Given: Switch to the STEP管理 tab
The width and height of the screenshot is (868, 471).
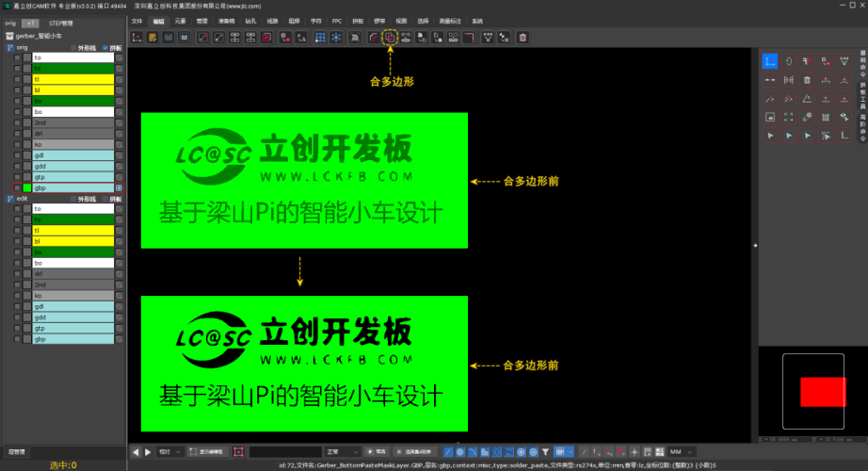Looking at the screenshot, I should click(60, 24).
